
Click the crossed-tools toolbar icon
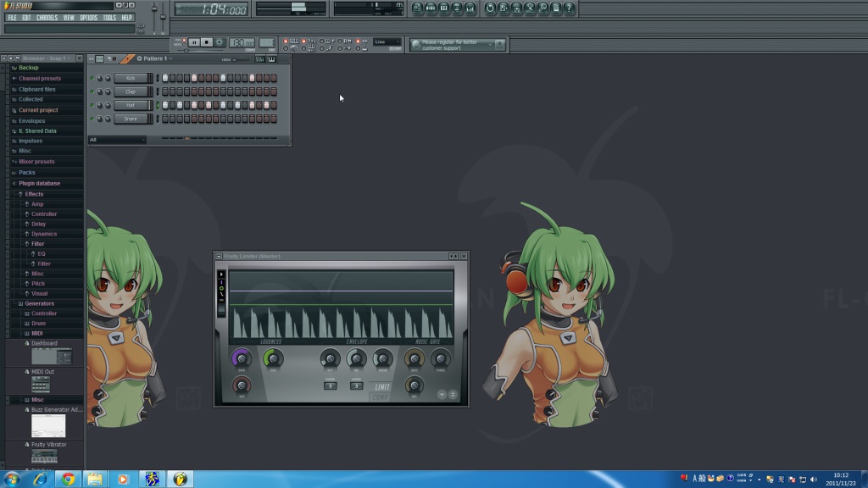click(530, 8)
